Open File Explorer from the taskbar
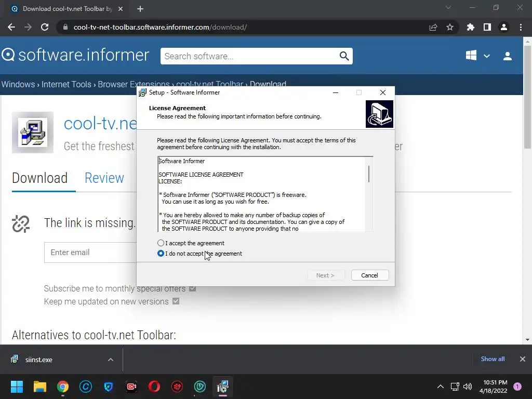 tap(39, 387)
